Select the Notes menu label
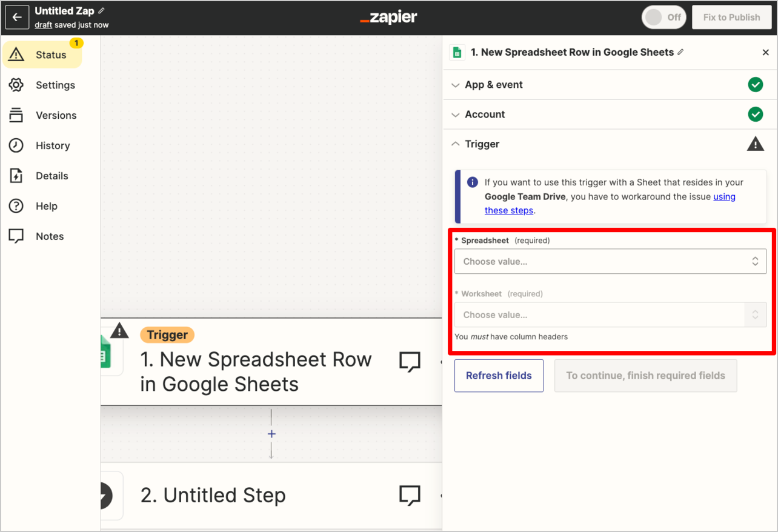 tap(50, 236)
